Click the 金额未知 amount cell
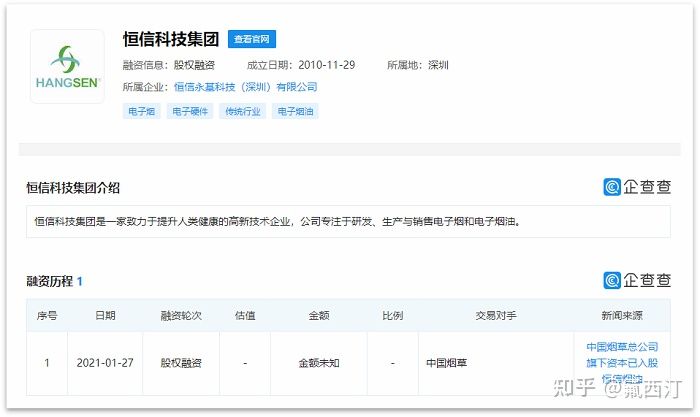Image resolution: width=700 pixels, height=417 pixels. (319, 363)
